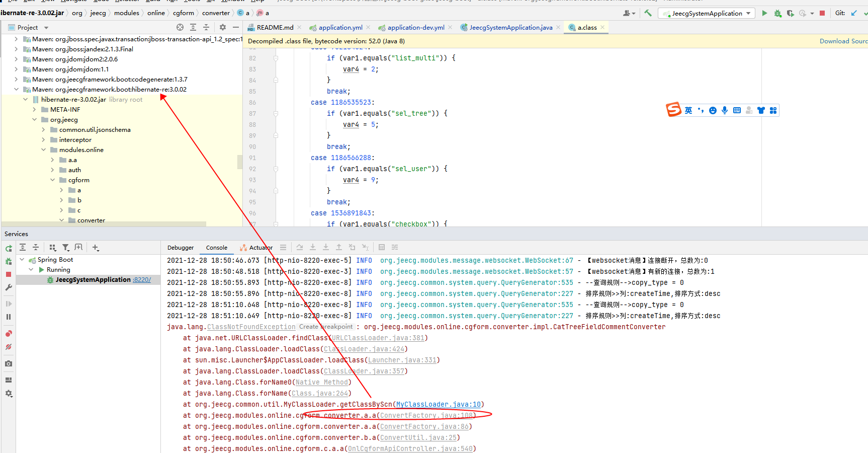Viewport: 868px width, 453px height.
Task: Add a service with the plus icon
Action: click(96, 247)
